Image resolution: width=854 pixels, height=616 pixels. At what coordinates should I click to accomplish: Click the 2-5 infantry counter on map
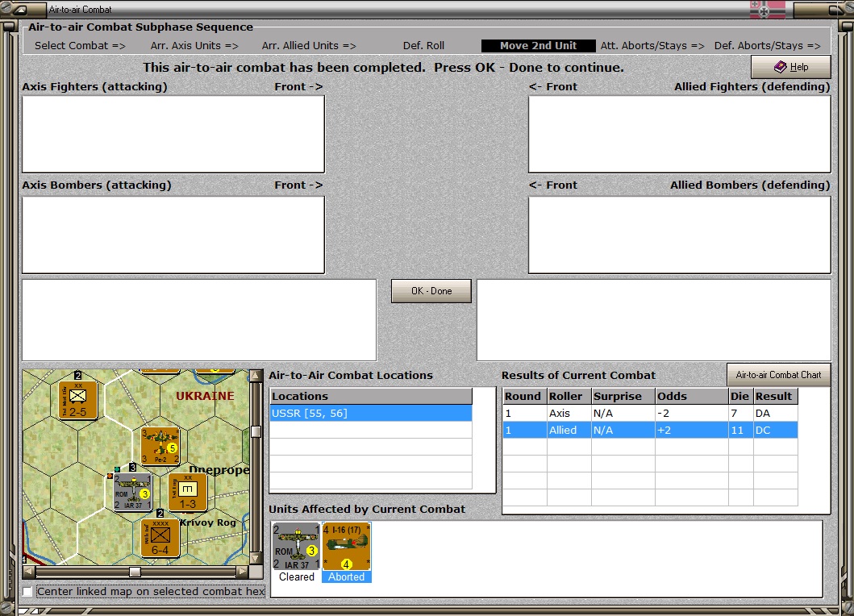point(78,400)
